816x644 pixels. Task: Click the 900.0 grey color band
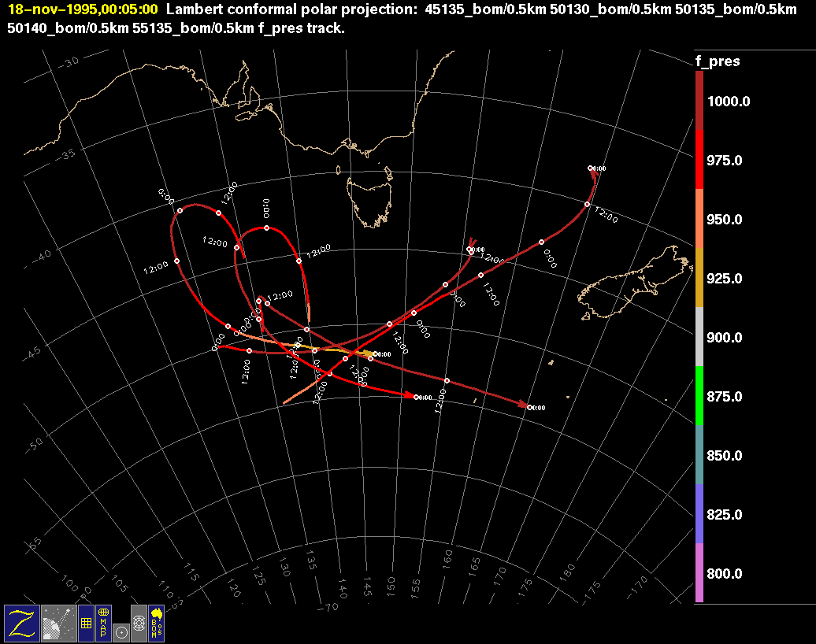(699, 337)
